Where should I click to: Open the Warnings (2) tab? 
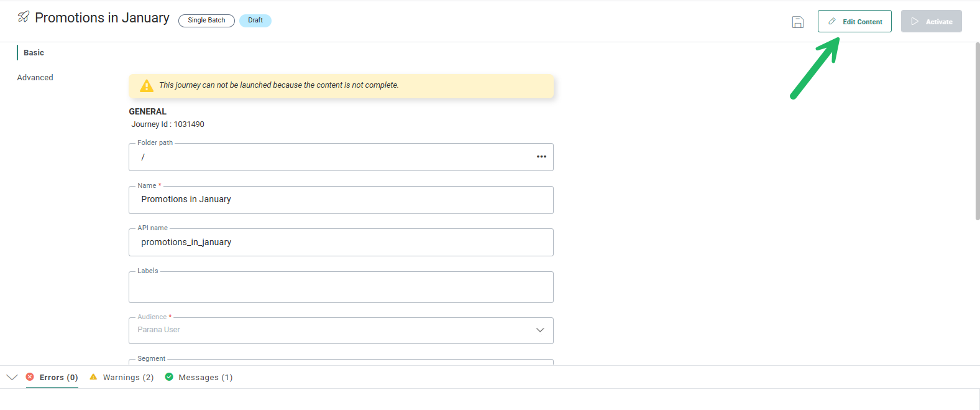(x=128, y=378)
